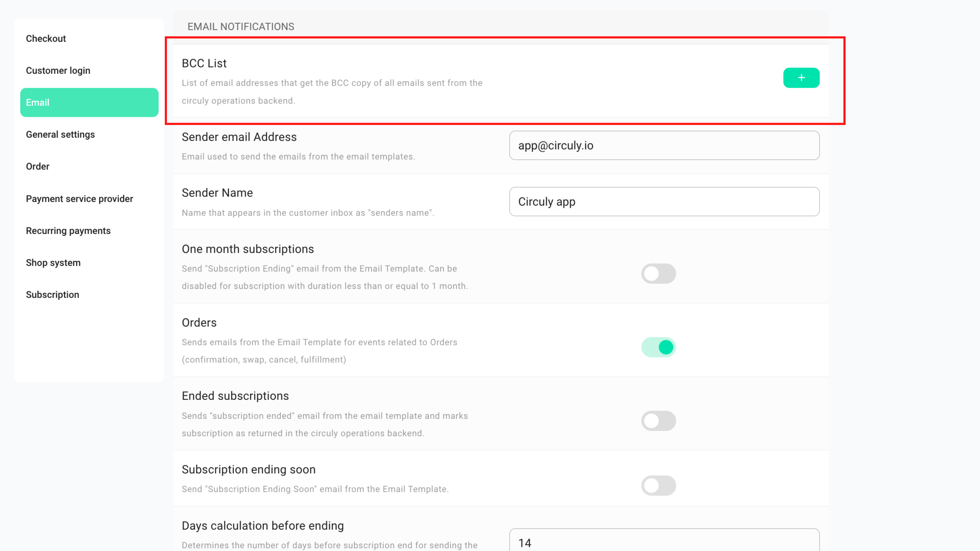Screen dimensions: 980x551
Task: Open General settings from the sidebar
Action: (60, 134)
